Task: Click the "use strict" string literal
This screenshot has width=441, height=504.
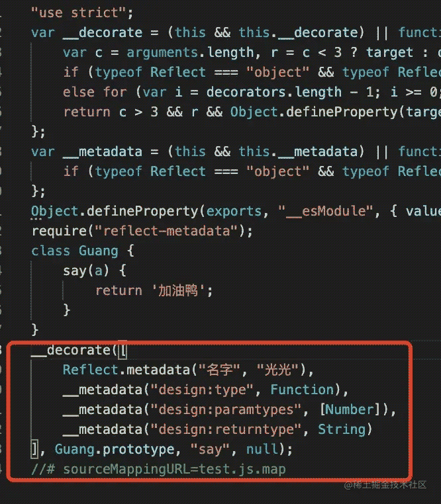Action: (78, 13)
